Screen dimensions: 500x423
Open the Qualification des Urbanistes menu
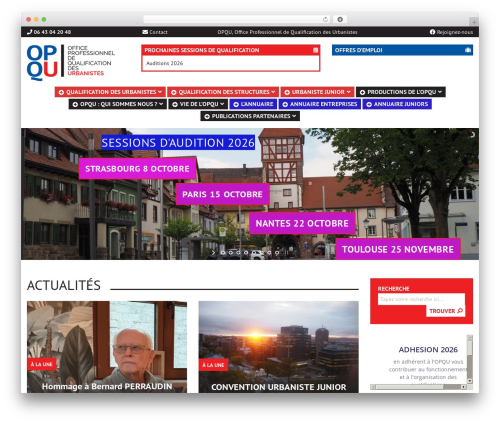110,92
